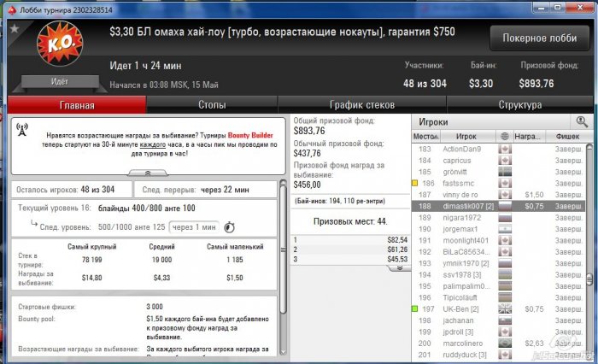Click flag beside jorgemax1
Viewport: 598px width, 364px height.
[x=505, y=229]
